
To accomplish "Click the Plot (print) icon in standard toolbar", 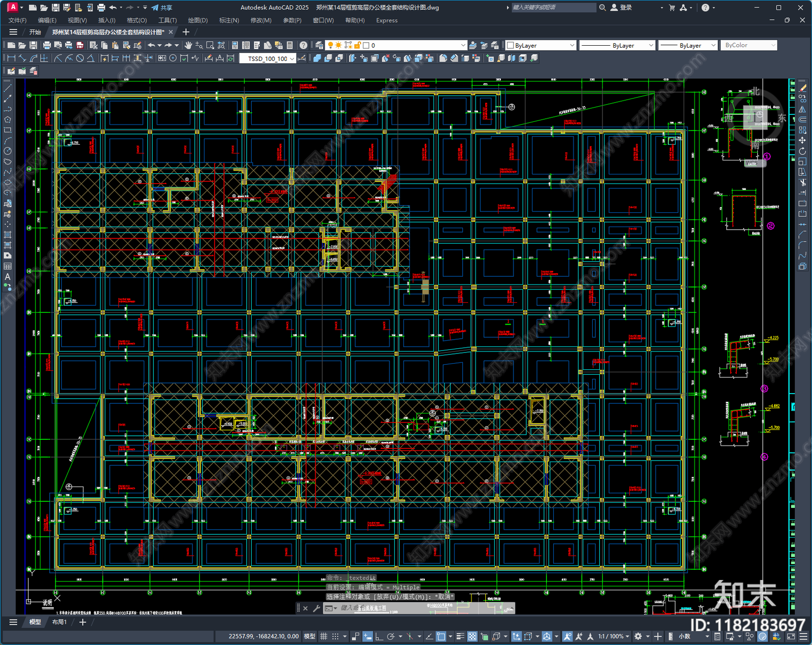I will coord(47,45).
